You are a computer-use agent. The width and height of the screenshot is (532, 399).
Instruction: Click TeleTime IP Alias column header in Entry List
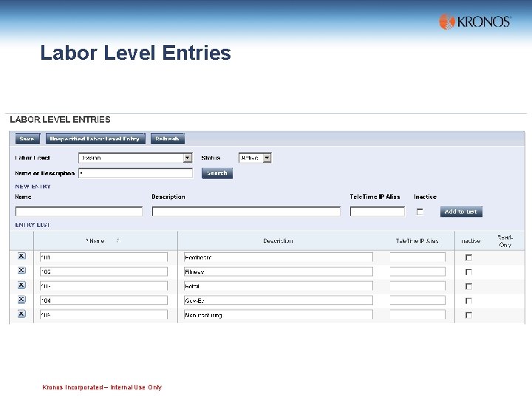[417, 241]
